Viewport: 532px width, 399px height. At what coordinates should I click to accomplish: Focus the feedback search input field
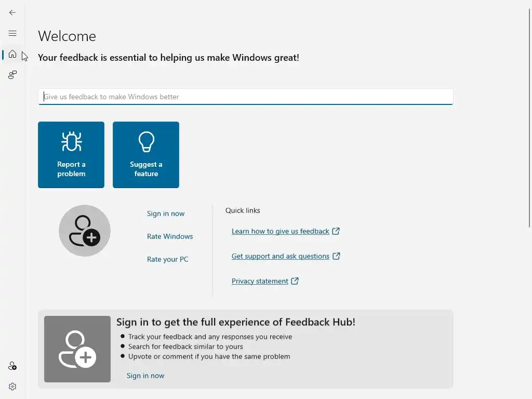pos(246,97)
